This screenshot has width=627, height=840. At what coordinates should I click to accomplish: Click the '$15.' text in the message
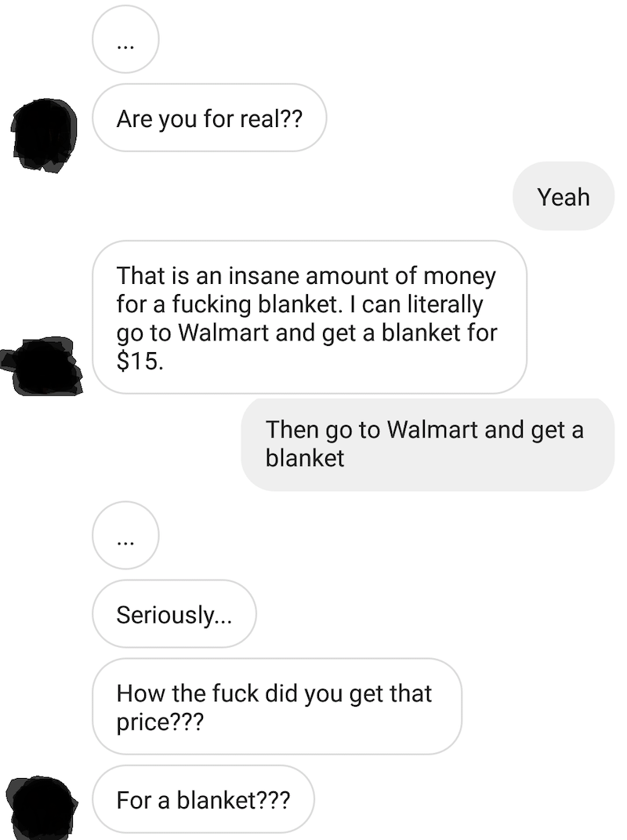[140, 361]
